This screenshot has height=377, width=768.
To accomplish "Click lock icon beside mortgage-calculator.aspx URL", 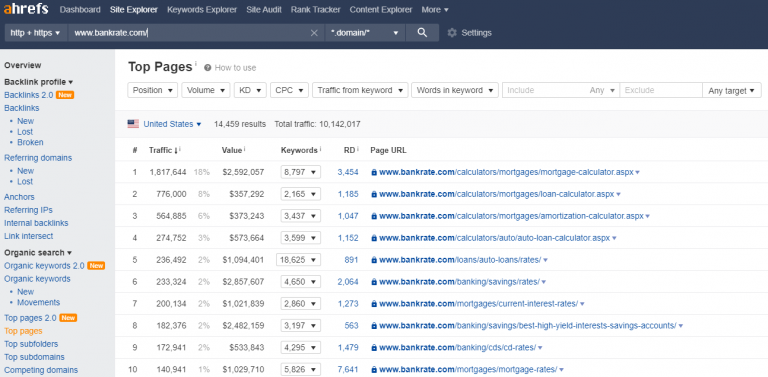I will point(374,172).
